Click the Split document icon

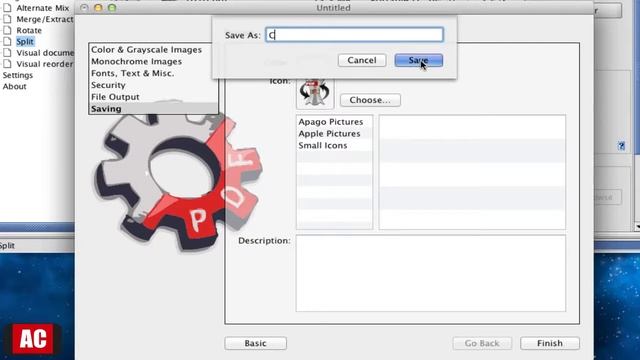pos(7,42)
